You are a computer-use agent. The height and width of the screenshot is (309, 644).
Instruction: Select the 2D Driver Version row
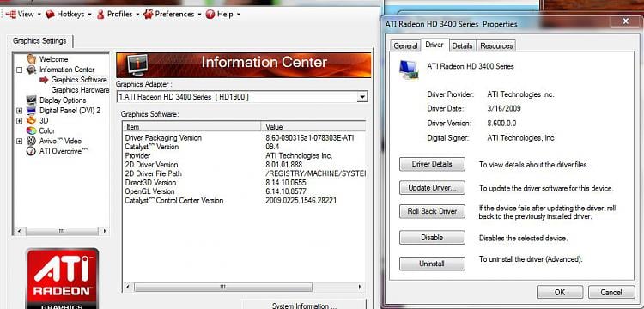point(245,165)
